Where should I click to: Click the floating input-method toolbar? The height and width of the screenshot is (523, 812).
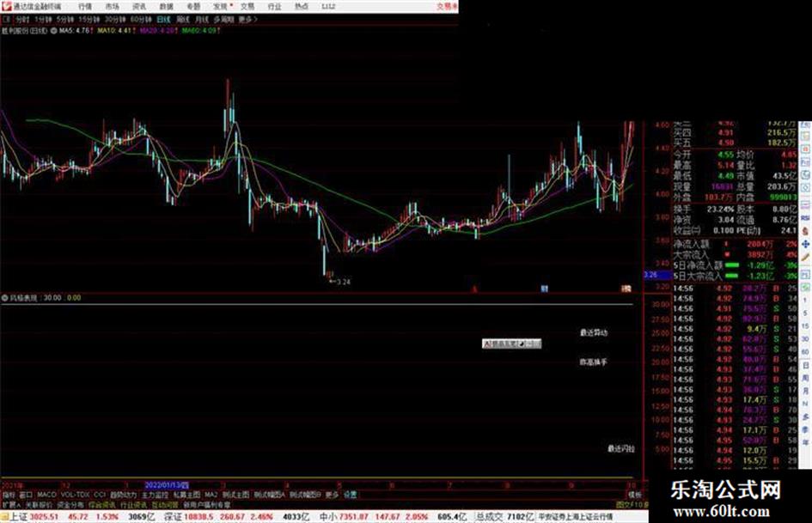511,344
